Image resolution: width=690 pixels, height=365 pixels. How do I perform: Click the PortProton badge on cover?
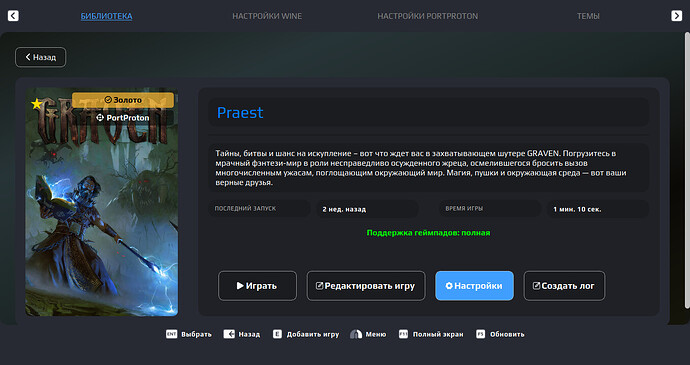pyautogui.click(x=123, y=118)
